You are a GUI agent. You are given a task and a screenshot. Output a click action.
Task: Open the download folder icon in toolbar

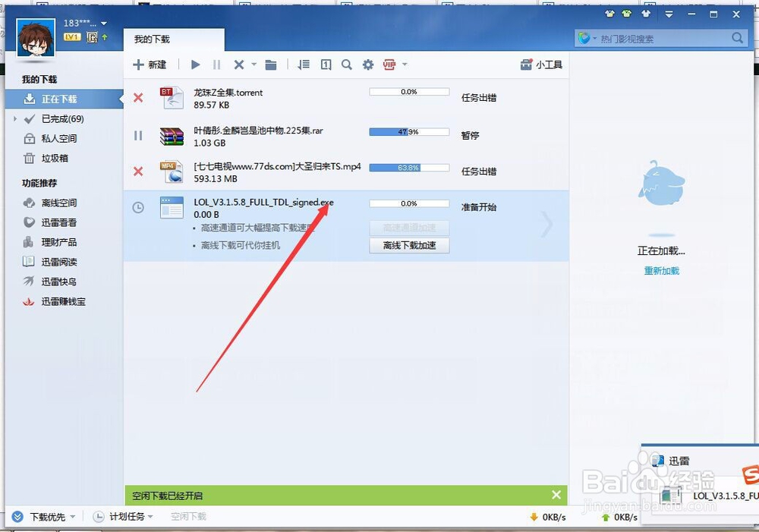pyautogui.click(x=271, y=65)
